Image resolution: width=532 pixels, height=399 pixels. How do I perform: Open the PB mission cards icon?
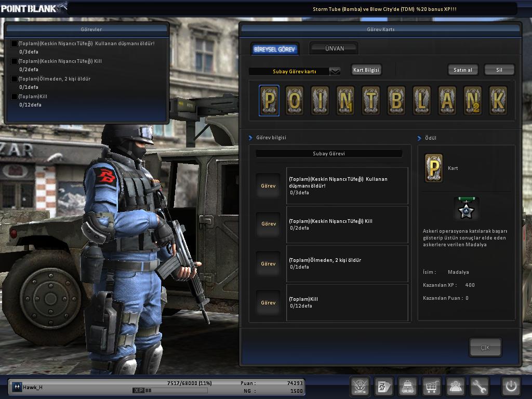(383, 387)
